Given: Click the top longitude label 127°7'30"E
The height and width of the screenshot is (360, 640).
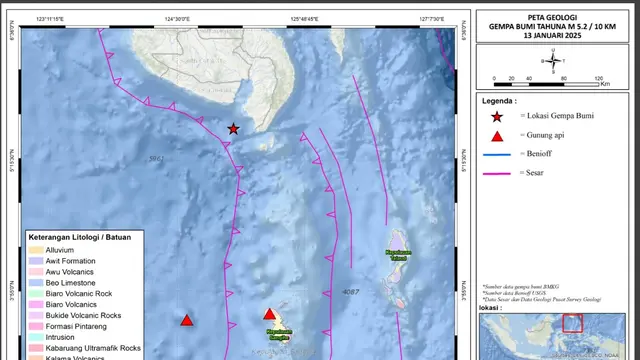Looking at the screenshot, I should tap(432, 19).
